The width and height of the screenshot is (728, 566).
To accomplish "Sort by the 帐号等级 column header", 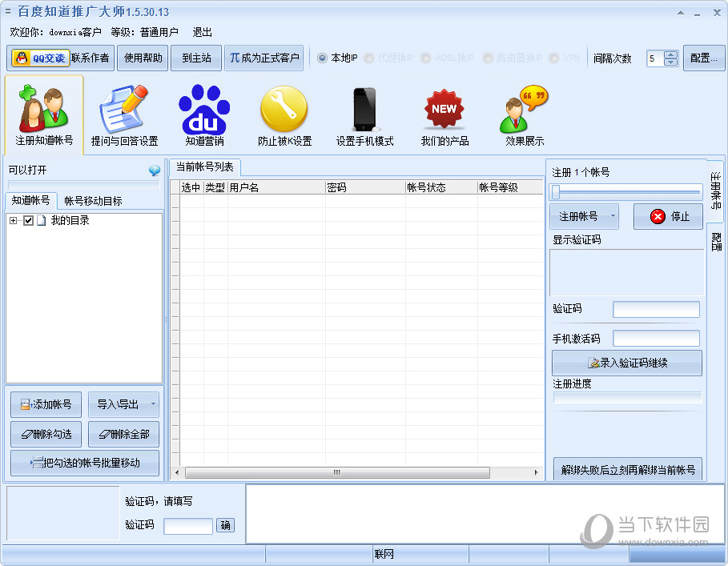I will pos(510,187).
